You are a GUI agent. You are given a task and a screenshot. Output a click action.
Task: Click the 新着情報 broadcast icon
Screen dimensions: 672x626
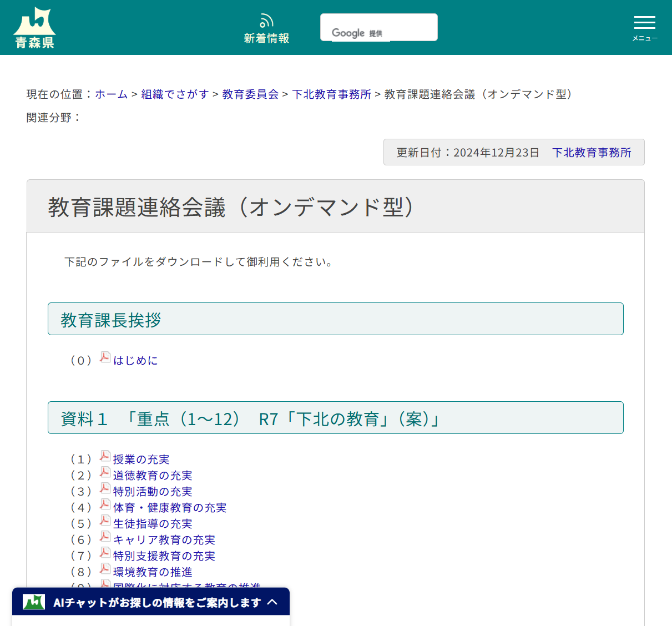pyautogui.click(x=266, y=20)
